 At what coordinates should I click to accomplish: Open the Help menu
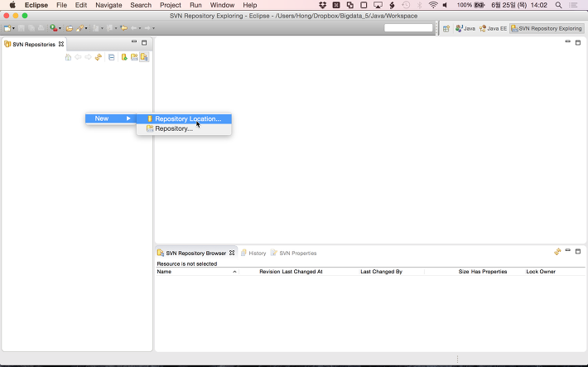click(x=250, y=5)
